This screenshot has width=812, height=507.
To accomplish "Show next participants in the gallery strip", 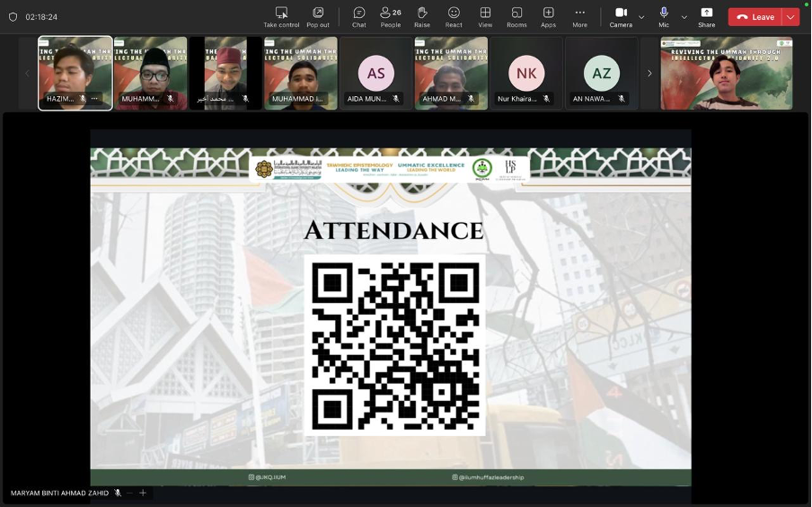I will tap(649, 74).
